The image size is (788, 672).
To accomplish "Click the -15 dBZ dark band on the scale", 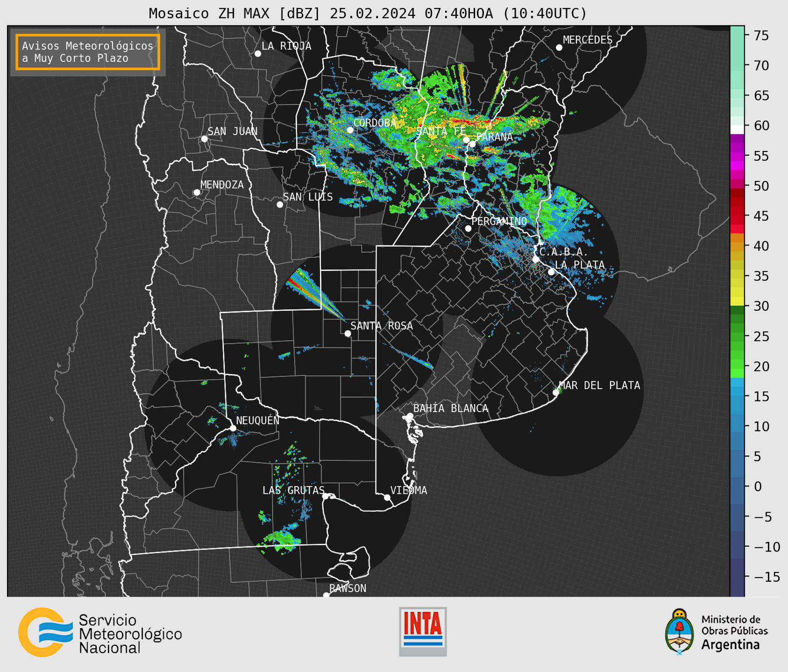I will [737, 577].
